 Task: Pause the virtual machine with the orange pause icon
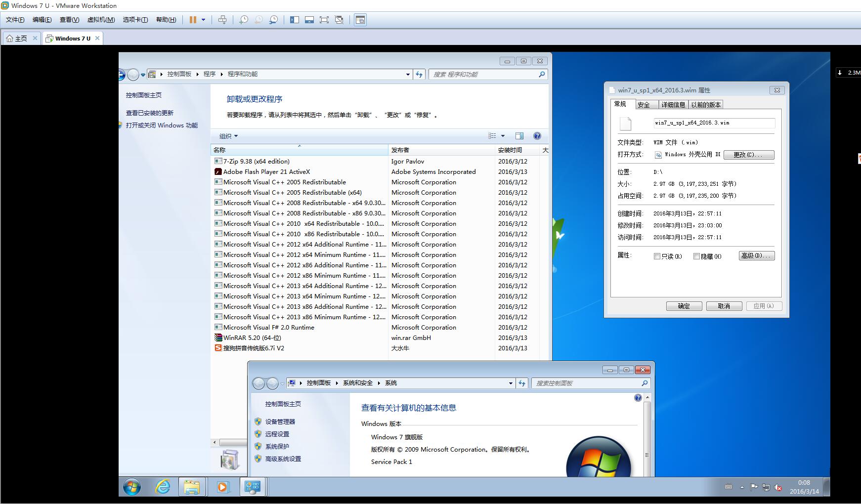tap(193, 20)
